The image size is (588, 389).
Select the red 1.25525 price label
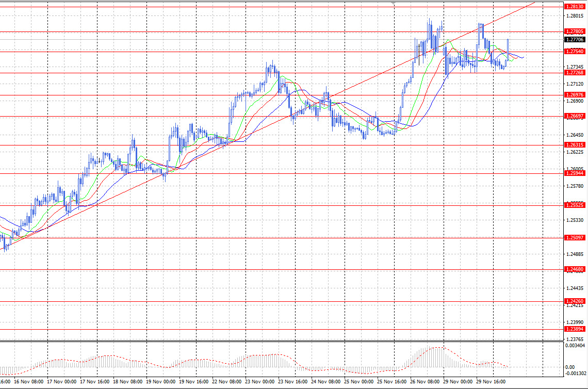coord(575,205)
